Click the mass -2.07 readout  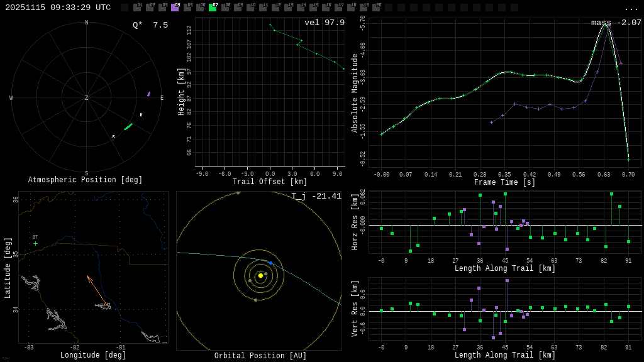[x=616, y=23]
